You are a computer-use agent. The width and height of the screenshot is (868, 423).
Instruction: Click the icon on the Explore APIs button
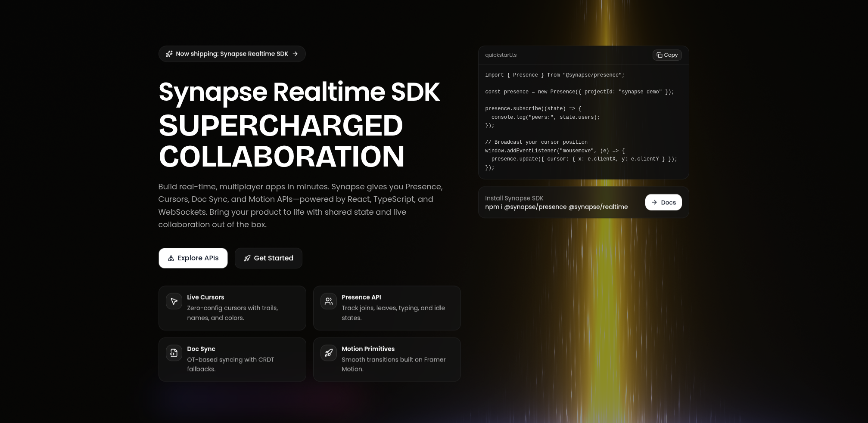click(171, 258)
